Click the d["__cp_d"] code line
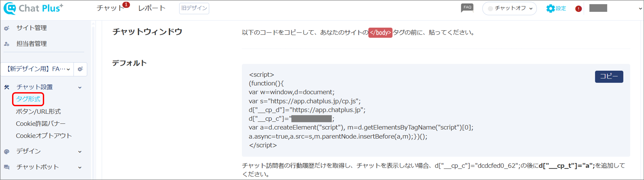This screenshot has width=644, height=180. [x=307, y=110]
